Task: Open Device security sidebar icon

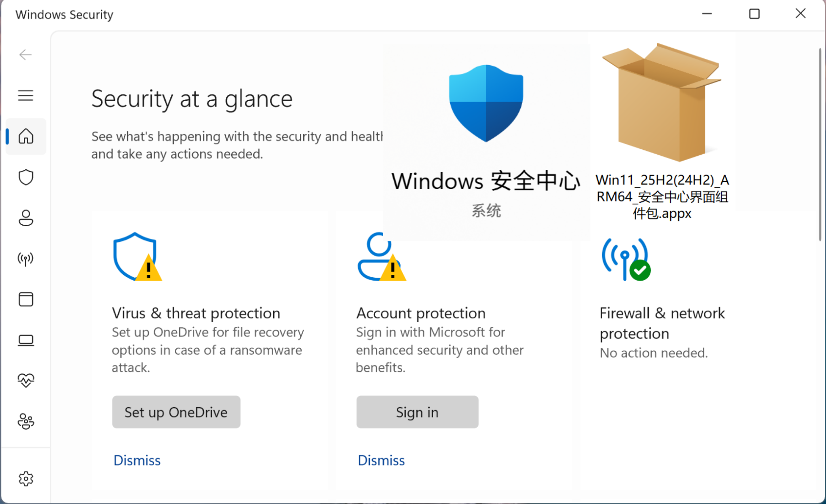Action: 26,340
